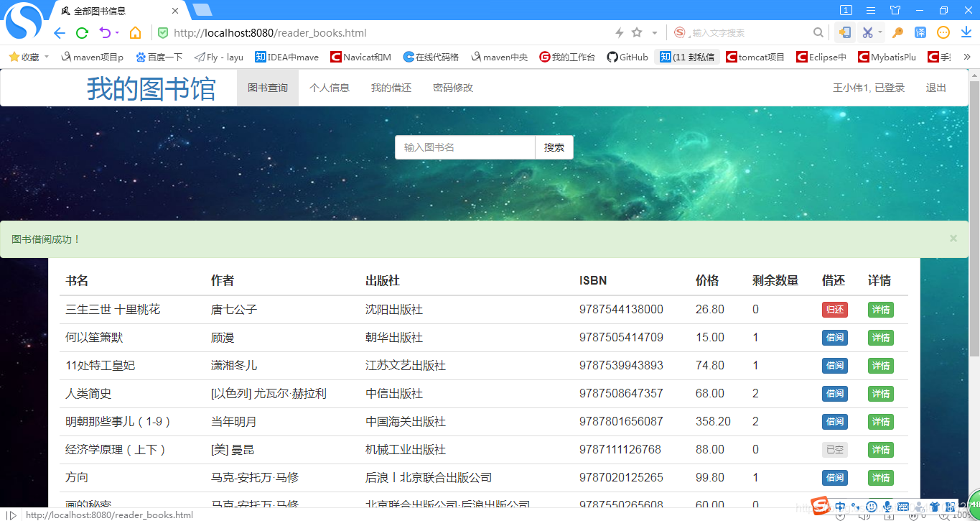Switch to the 个人信息 tab
This screenshot has width=980, height=521.
(x=330, y=88)
